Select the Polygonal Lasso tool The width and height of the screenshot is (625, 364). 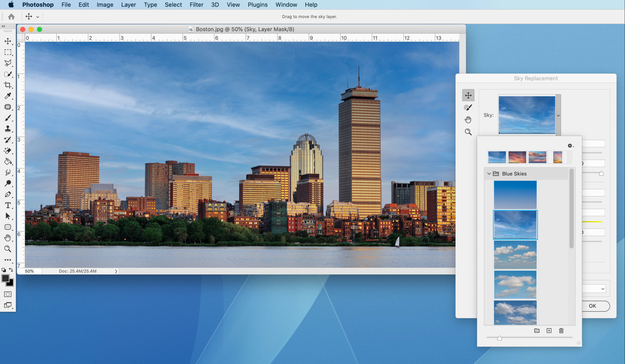coord(8,63)
